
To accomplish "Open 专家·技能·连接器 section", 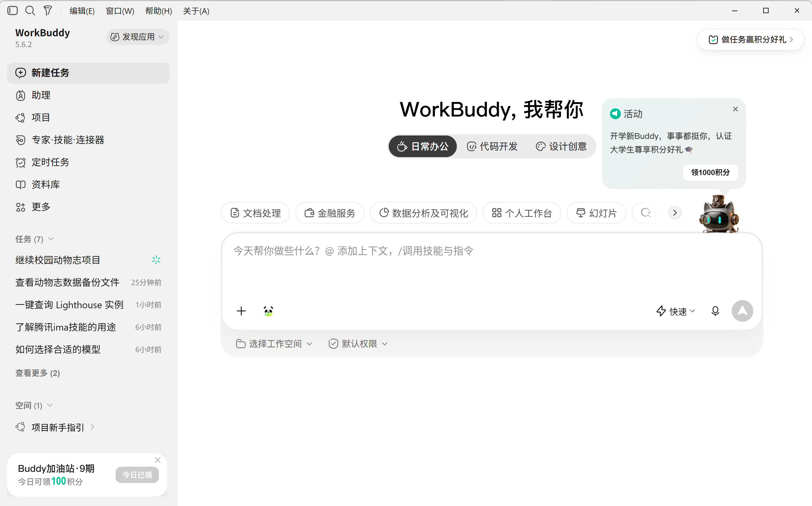I will pyautogui.click(x=88, y=140).
